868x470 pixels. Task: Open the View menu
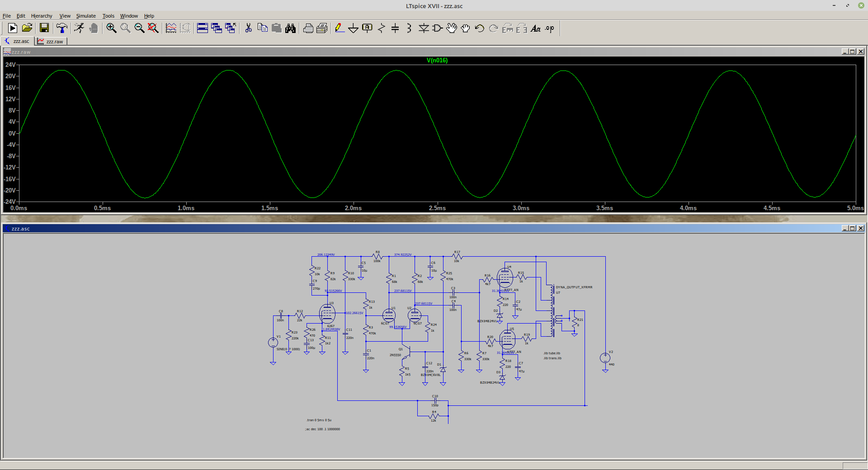coord(65,16)
